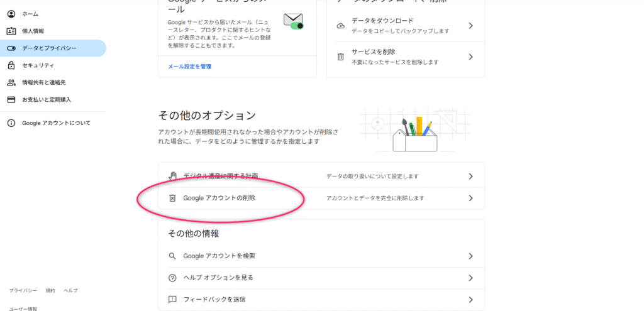
Task: Open the ホーム menu item
Action: [x=53, y=14]
